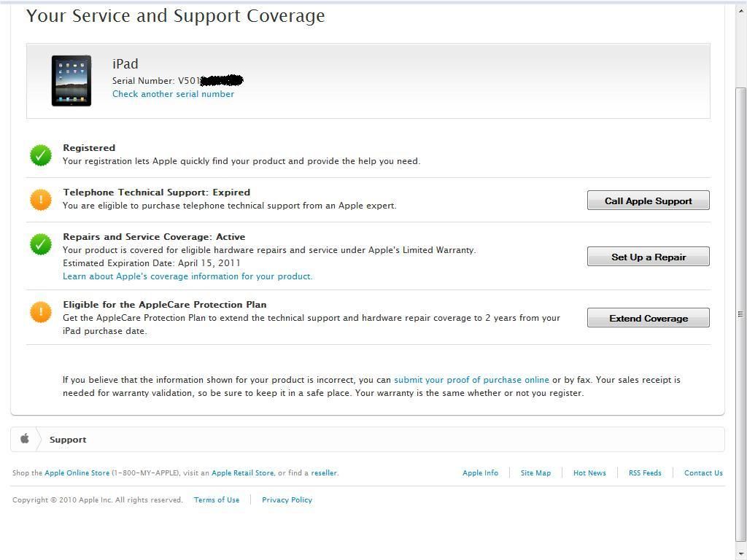Open the Terms of Use link

(216, 499)
